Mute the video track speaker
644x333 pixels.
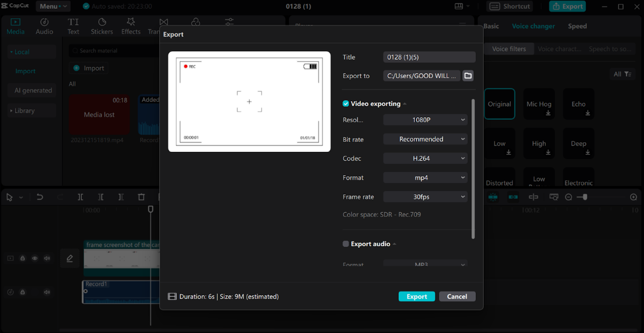pyautogui.click(x=47, y=258)
